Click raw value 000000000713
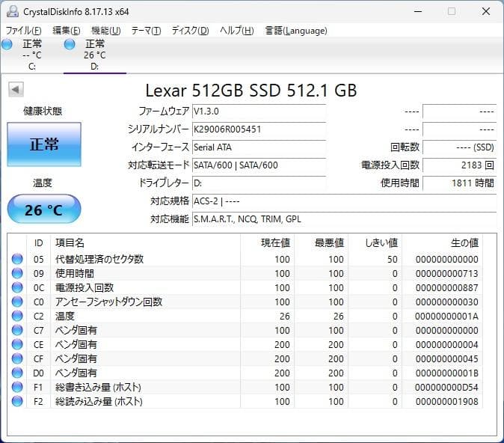This screenshot has height=443, width=504. (x=446, y=273)
